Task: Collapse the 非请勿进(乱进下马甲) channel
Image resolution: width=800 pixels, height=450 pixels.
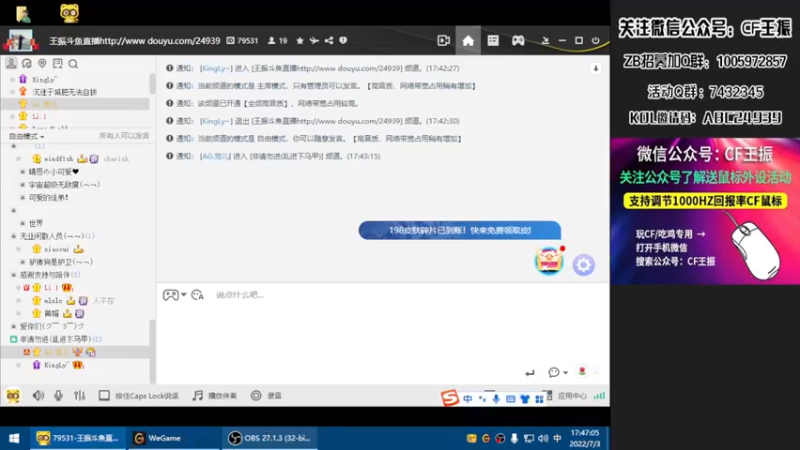Action: pos(14,339)
